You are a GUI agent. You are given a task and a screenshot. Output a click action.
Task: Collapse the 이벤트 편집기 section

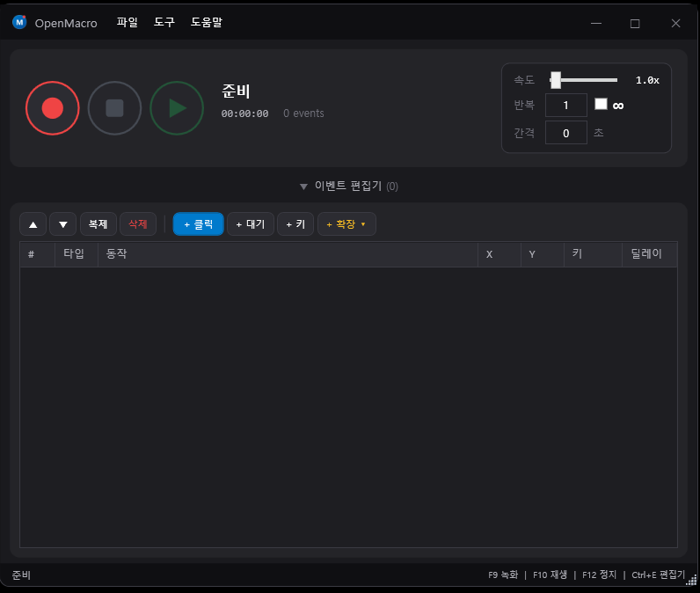coord(348,186)
